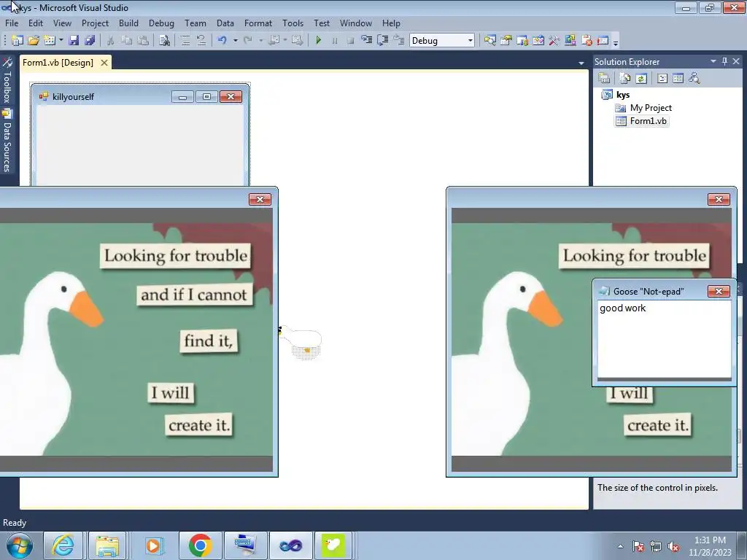Viewport: 747px width, 560px height.
Task: Open the Data menu
Action: coord(225,23)
